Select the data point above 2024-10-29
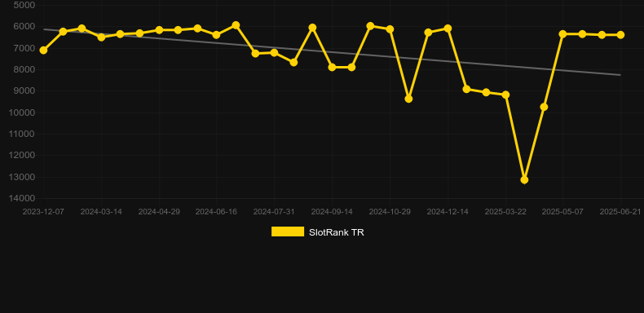 pos(390,29)
